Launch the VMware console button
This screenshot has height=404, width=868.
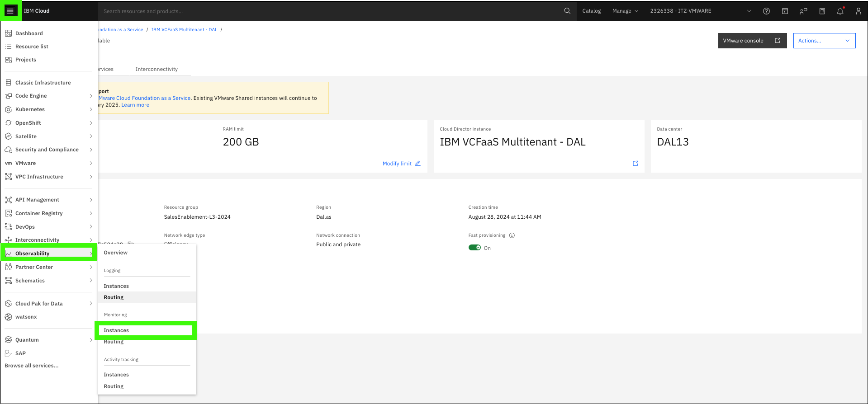click(752, 41)
